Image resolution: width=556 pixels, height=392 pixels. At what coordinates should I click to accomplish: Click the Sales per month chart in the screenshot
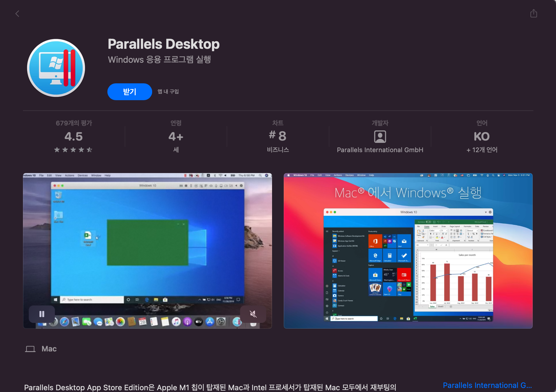(x=456, y=278)
